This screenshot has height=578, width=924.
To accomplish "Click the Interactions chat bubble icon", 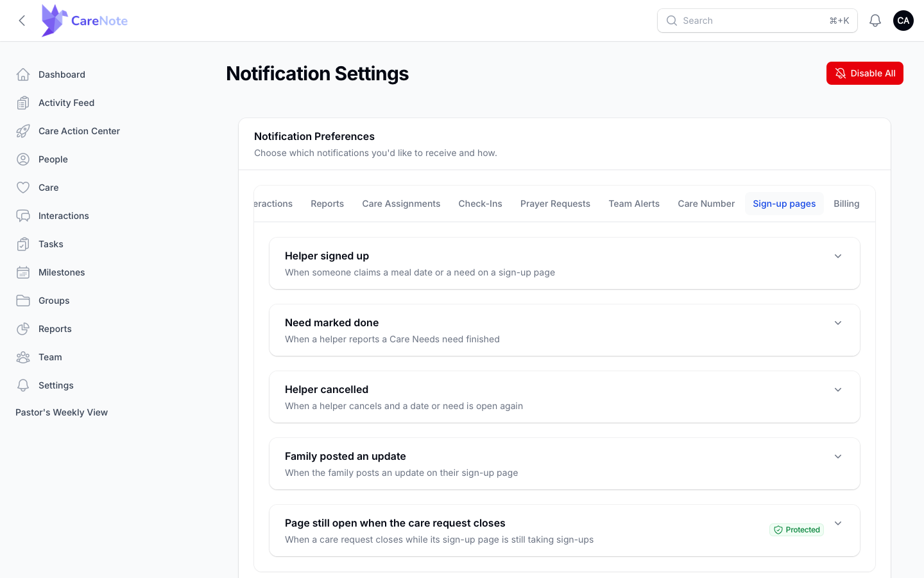I will pos(23,216).
